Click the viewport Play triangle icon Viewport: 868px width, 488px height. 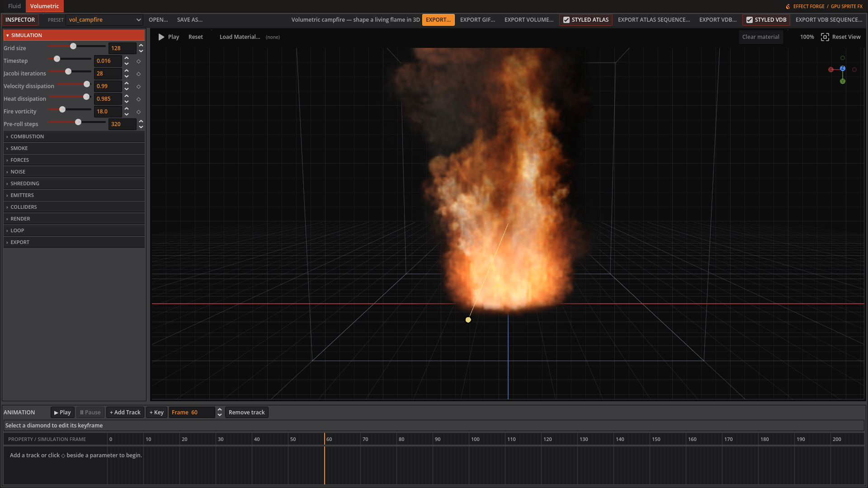coord(161,37)
